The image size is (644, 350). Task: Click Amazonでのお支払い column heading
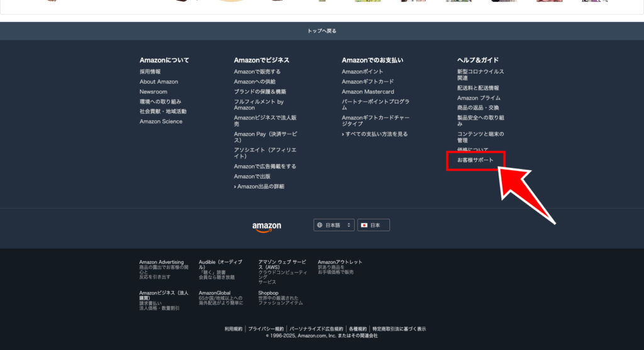372,60
